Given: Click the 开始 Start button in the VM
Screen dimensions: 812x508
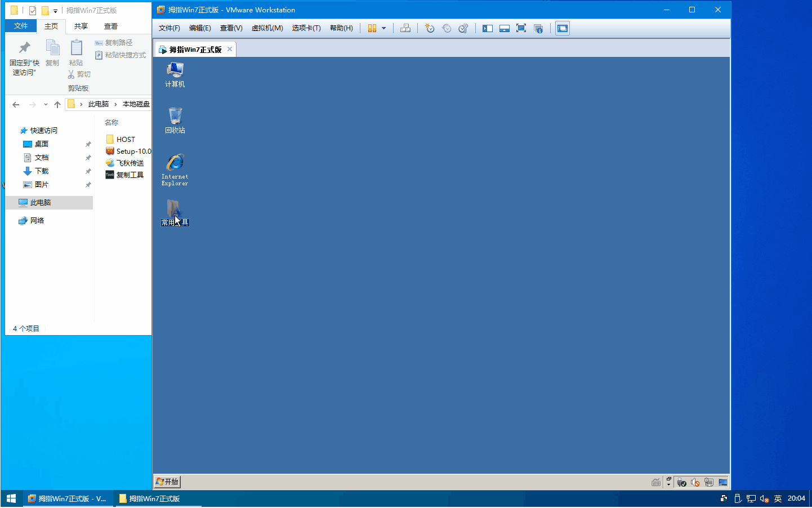Looking at the screenshot, I should click(x=167, y=482).
